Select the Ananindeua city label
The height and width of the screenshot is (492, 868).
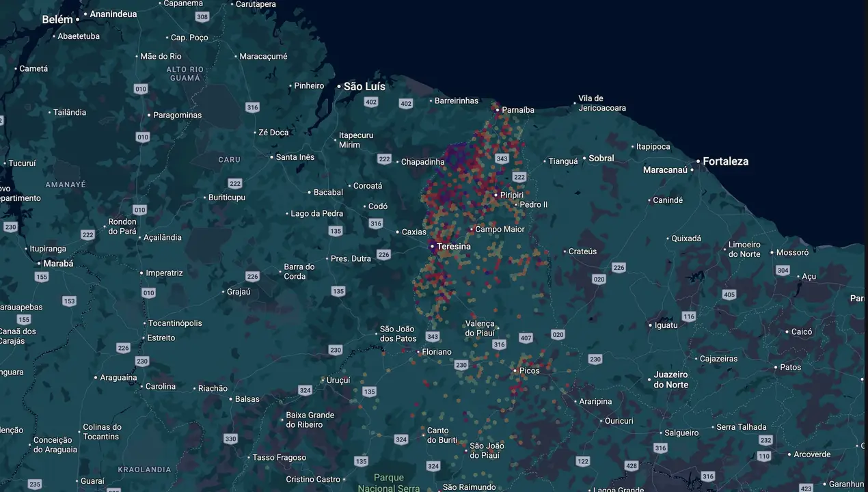[113, 14]
